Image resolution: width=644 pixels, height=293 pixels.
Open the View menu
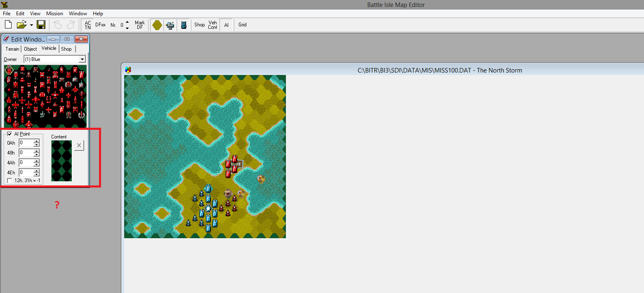pyautogui.click(x=35, y=14)
